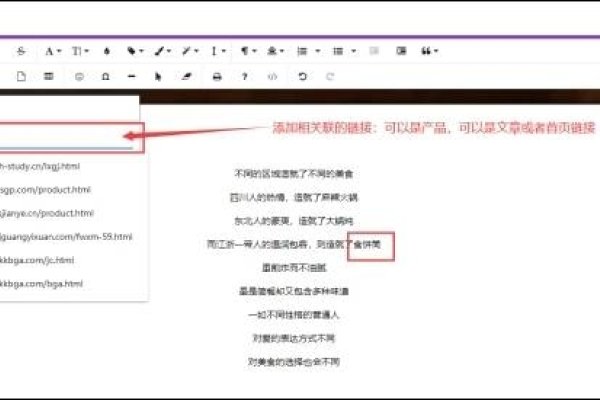The image size is (600, 400).
Task: Click the select all cursor icon
Action: click(158, 77)
